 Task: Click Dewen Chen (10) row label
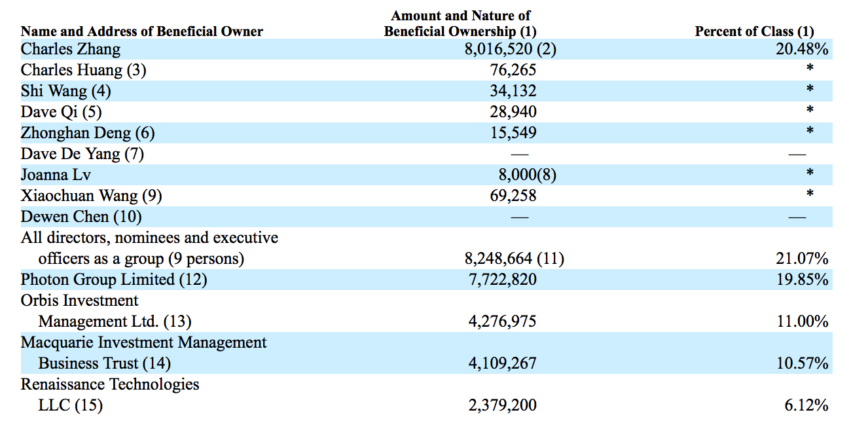82,217
